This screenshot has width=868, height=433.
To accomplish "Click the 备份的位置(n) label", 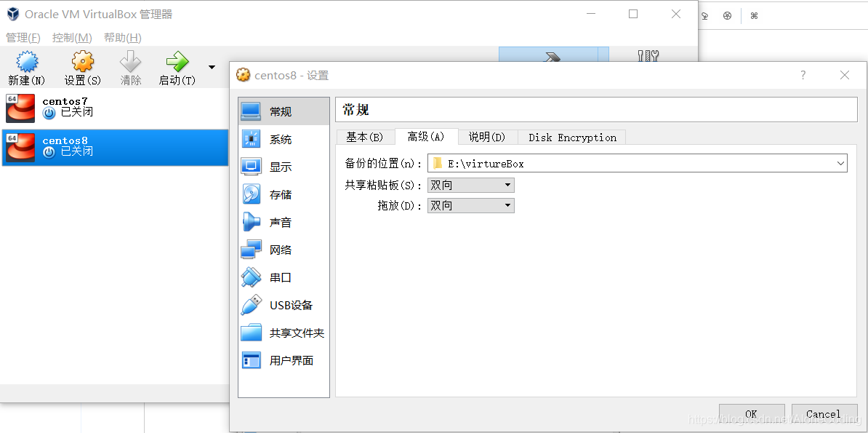I will click(383, 164).
